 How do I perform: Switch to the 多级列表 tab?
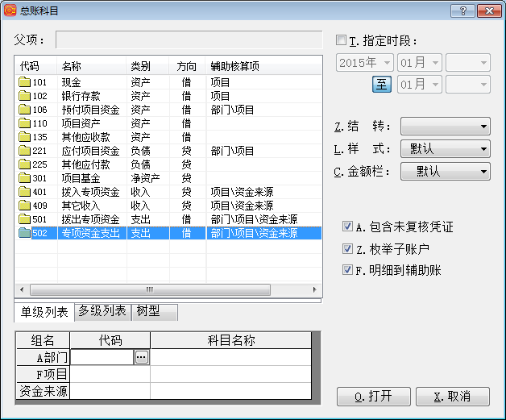pyautogui.click(x=102, y=311)
